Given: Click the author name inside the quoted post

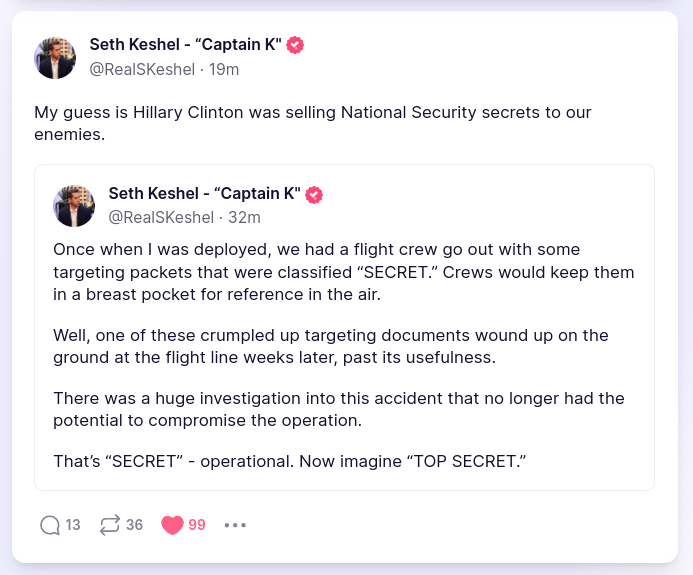Looking at the screenshot, I should coord(204,193).
